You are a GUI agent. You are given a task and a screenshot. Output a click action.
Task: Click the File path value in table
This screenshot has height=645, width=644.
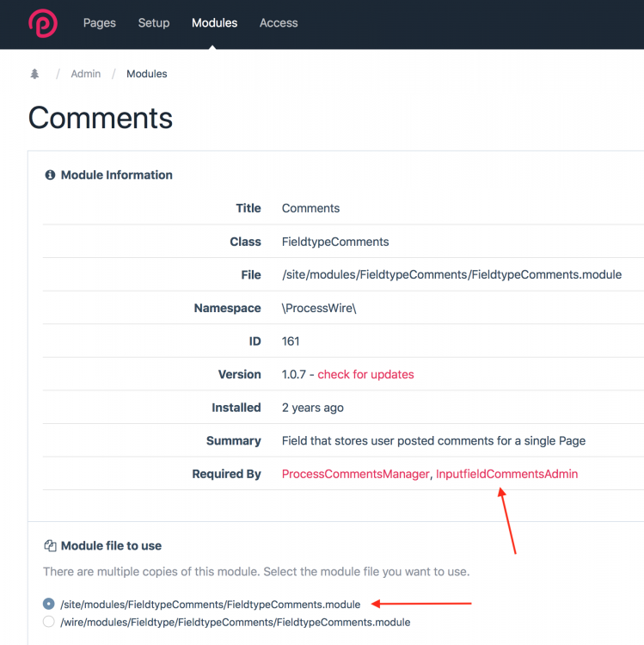451,274
